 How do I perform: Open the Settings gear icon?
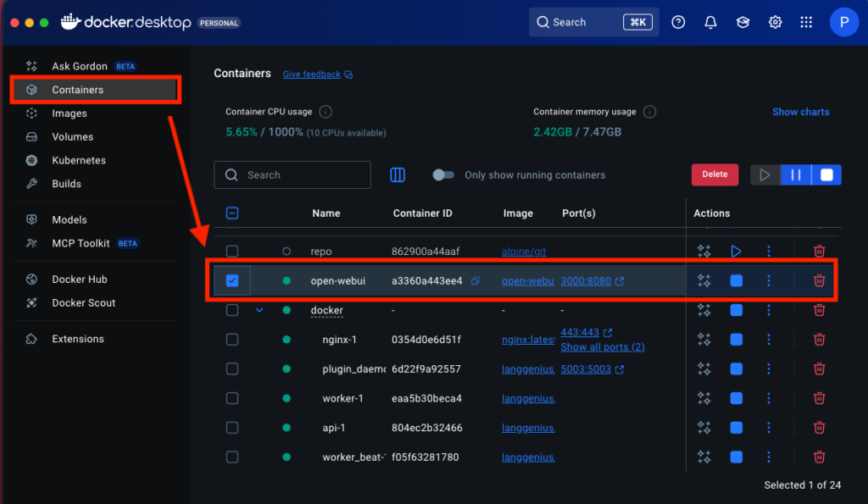click(x=775, y=23)
